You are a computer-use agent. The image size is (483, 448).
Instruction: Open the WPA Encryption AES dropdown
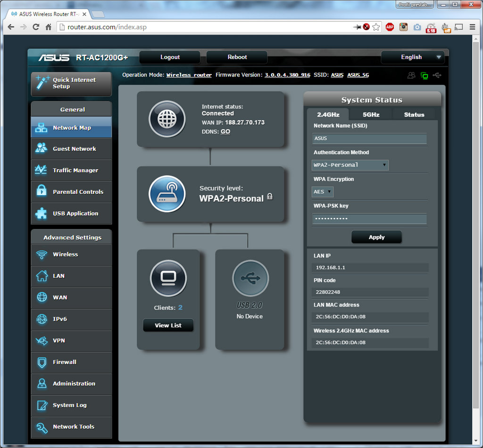322,192
